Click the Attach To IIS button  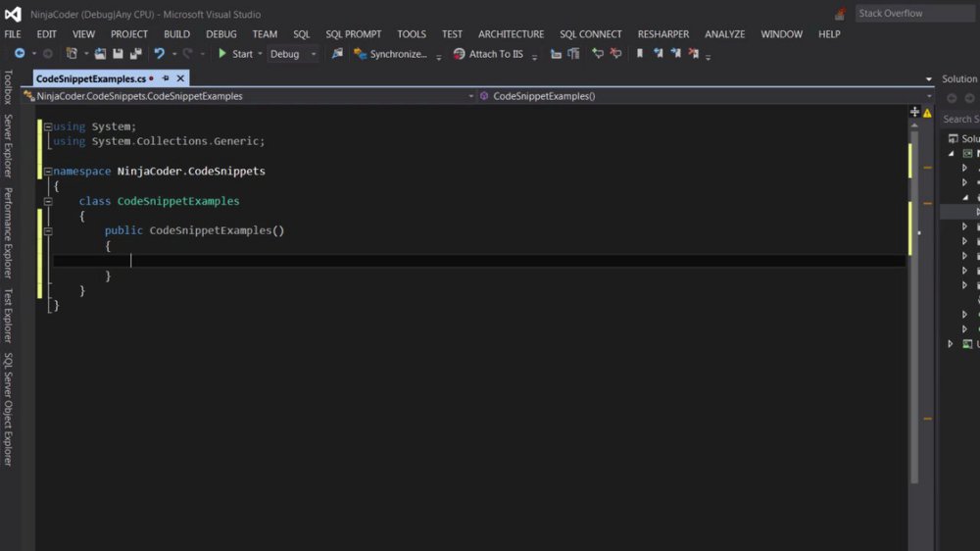click(x=488, y=54)
